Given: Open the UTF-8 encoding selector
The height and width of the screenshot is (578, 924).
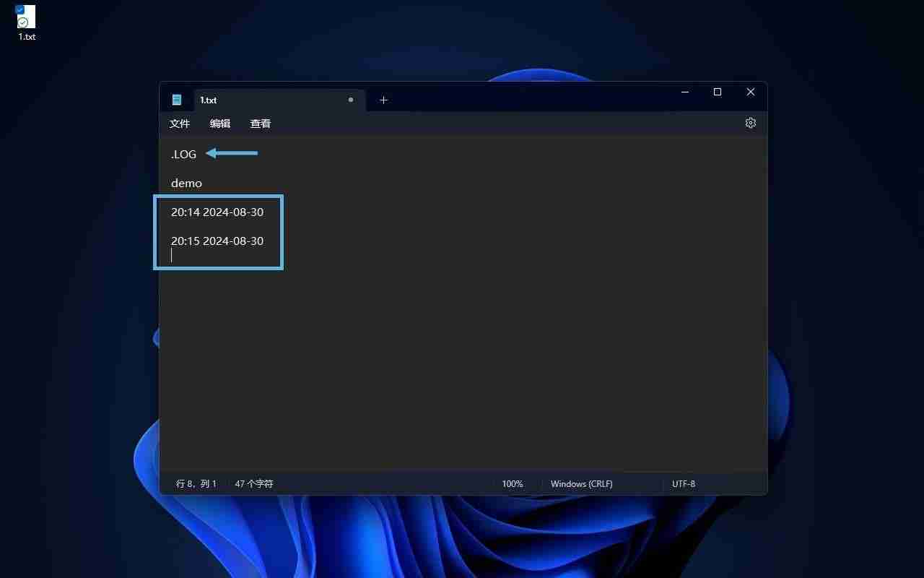Looking at the screenshot, I should click(683, 483).
